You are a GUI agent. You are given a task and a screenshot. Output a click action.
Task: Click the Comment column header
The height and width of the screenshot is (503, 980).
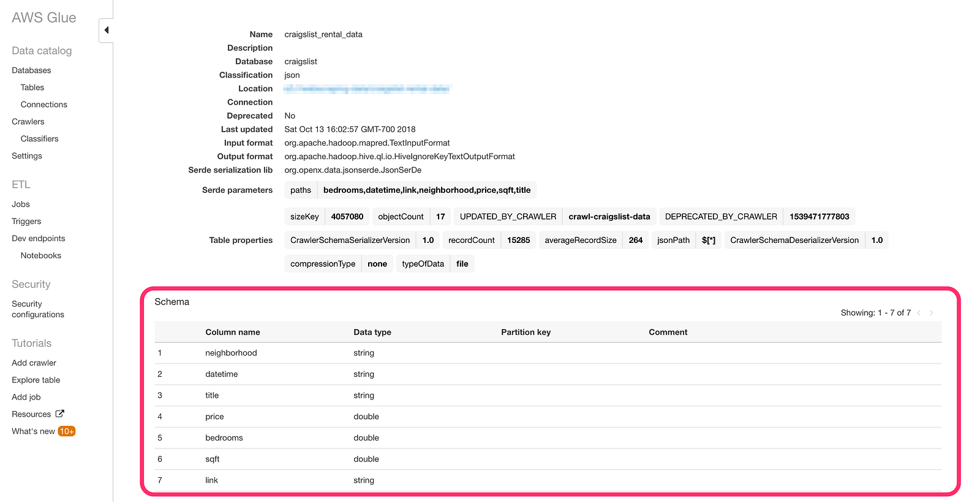[x=668, y=332]
